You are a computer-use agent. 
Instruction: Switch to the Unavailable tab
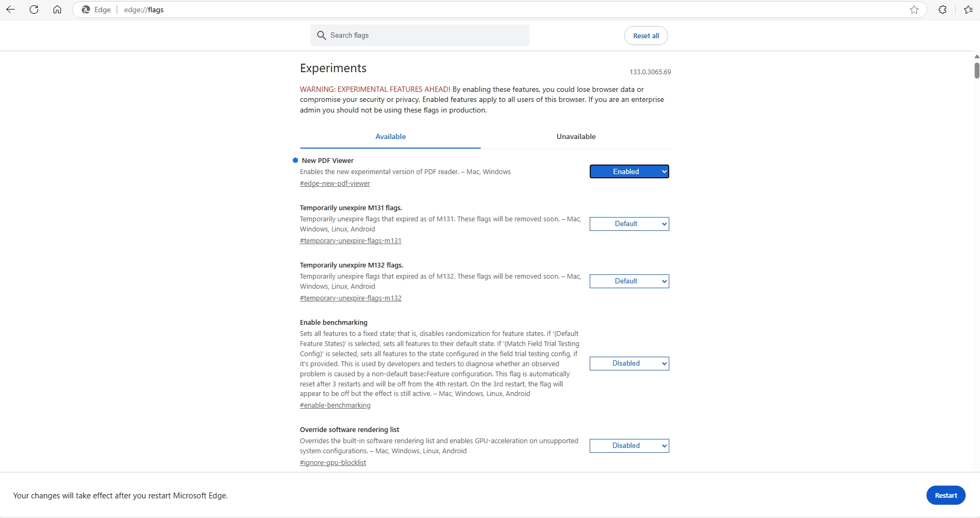click(576, 136)
